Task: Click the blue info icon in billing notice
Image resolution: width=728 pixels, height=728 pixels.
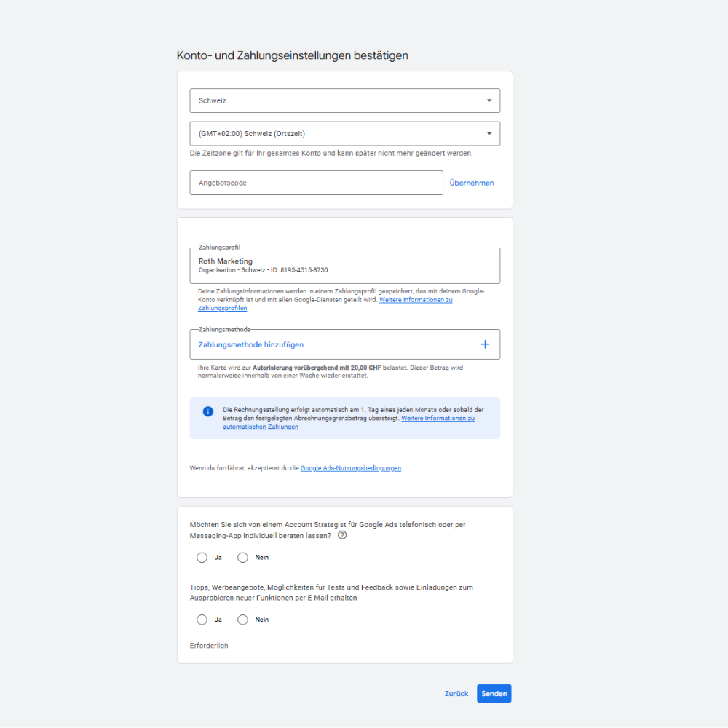Action: pyautogui.click(x=207, y=411)
